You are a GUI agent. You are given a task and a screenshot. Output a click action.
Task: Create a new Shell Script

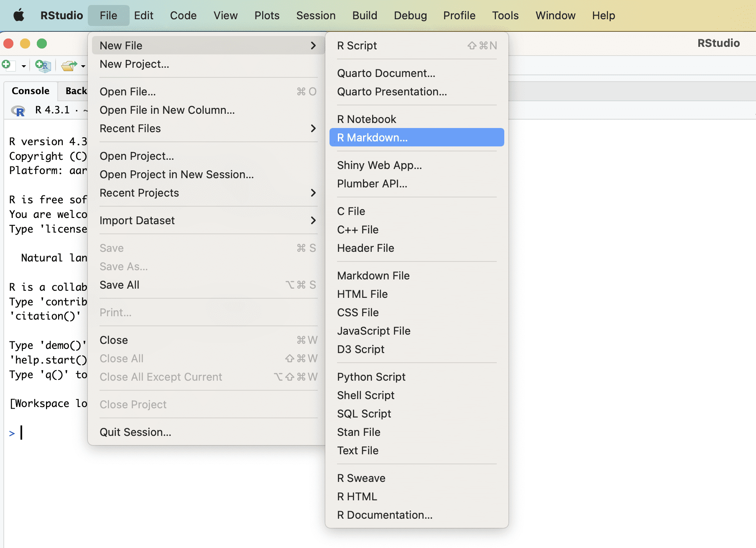417,395
